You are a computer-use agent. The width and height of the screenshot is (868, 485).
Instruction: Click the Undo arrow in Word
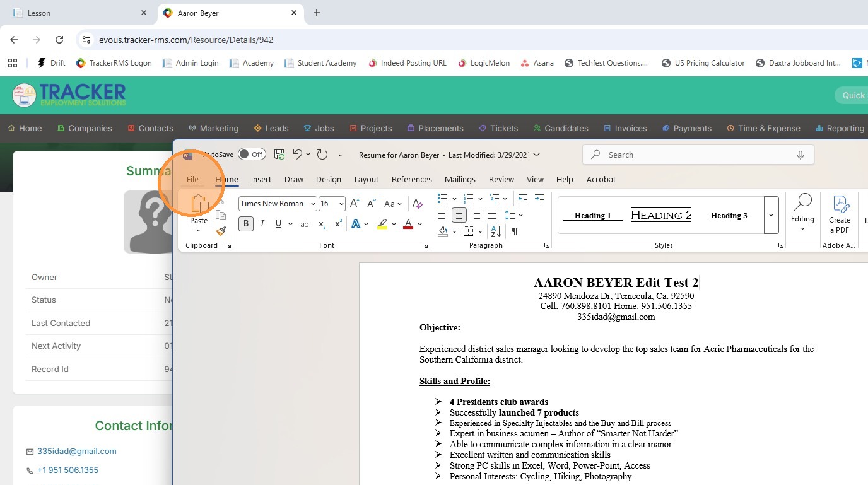(x=298, y=155)
